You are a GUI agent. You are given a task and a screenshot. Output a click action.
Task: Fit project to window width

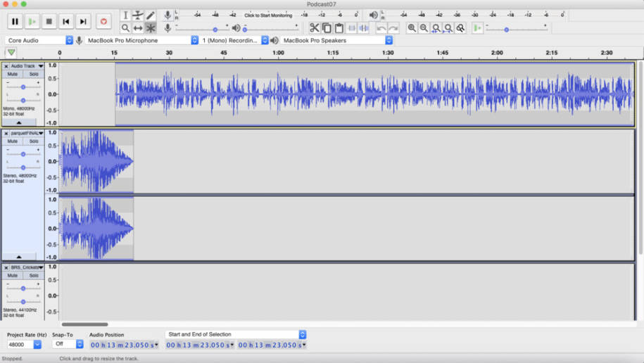coord(448,28)
